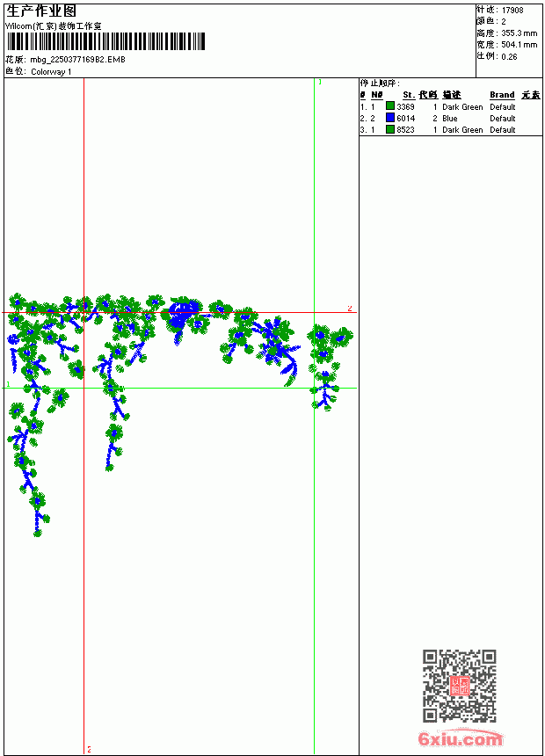
Task: Click the Dark Green swatch in stop row 3
Action: point(390,129)
